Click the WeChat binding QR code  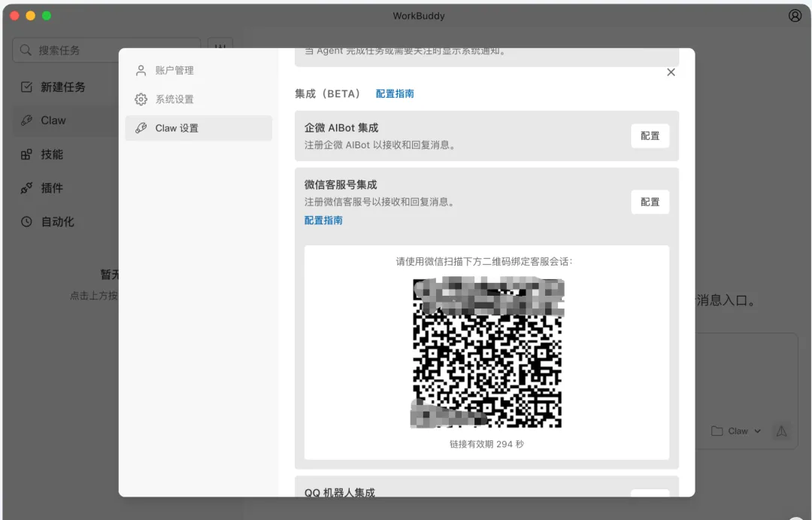pos(486,352)
